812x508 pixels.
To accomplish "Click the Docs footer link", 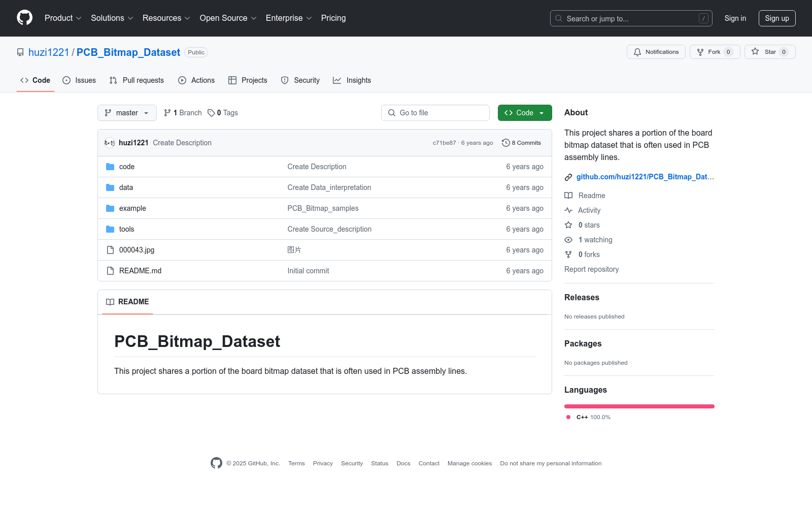I will tap(403, 463).
